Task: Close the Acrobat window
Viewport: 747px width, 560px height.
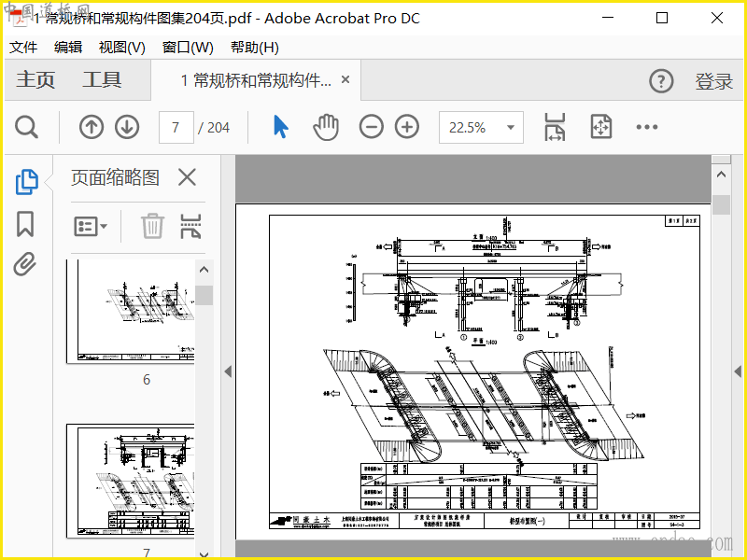Action: pyautogui.click(x=717, y=18)
